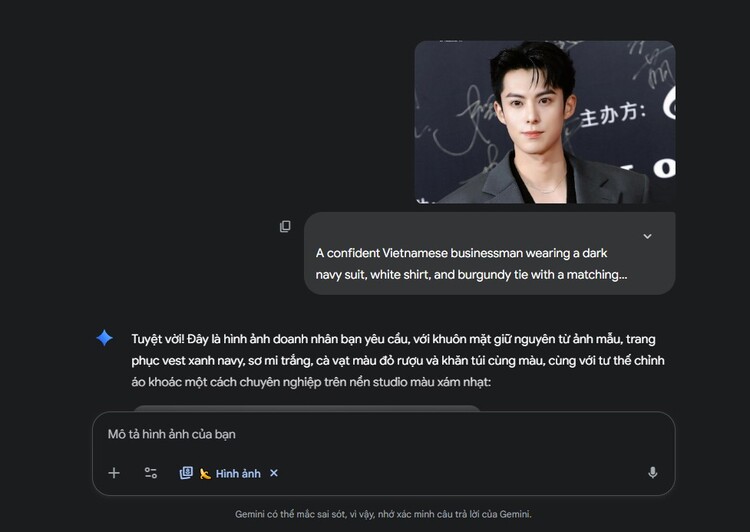The width and height of the screenshot is (750, 532).
Task: Click the banana emoji icon
Action: (x=205, y=474)
